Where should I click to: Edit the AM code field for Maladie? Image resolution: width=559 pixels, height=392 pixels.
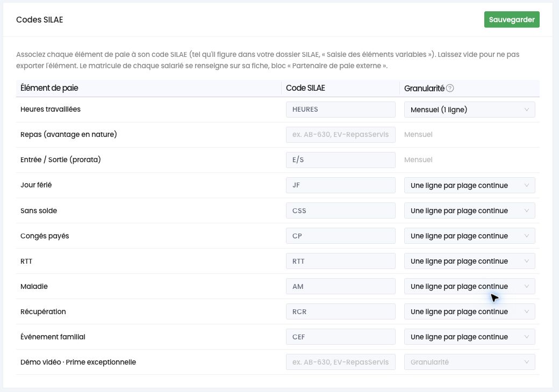click(340, 287)
